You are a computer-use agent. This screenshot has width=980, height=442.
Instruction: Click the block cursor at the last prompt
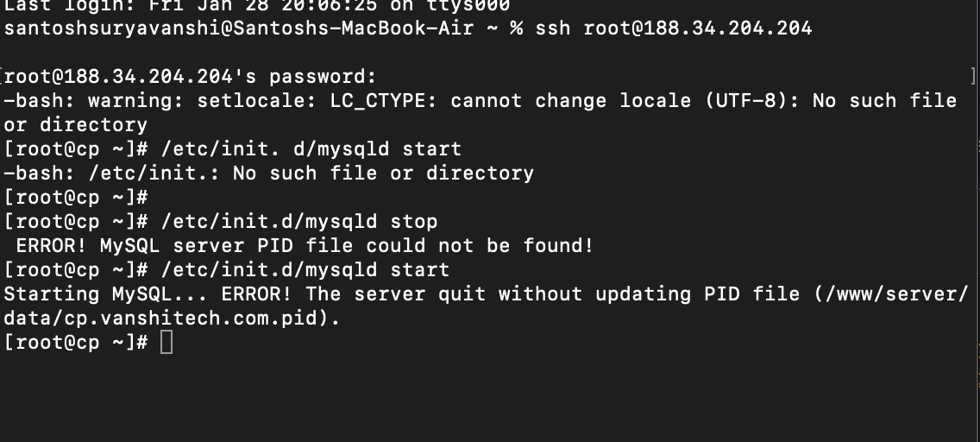(166, 343)
